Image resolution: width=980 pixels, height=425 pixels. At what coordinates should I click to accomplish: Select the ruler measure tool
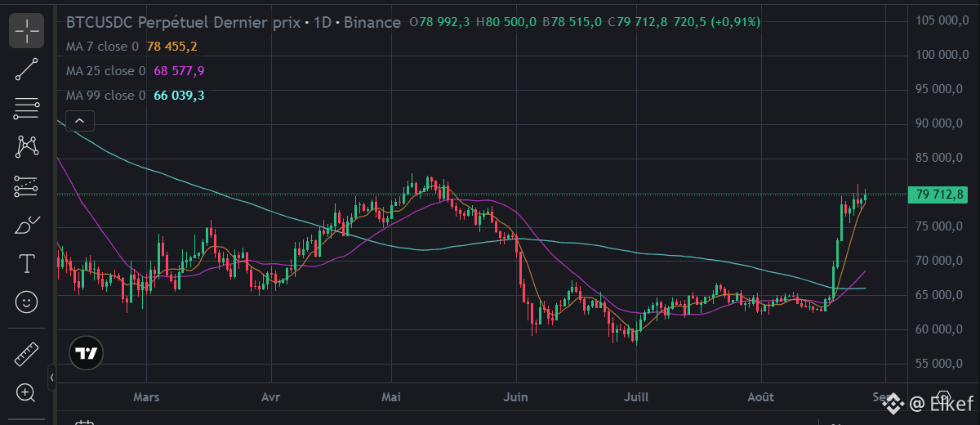(27, 354)
